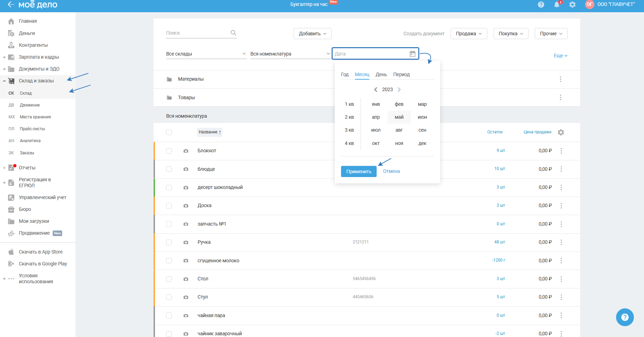Click the back arrow beside the Моё дело logo
Image resolution: width=644 pixels, height=337 pixels.
pyautogui.click(x=11, y=5)
